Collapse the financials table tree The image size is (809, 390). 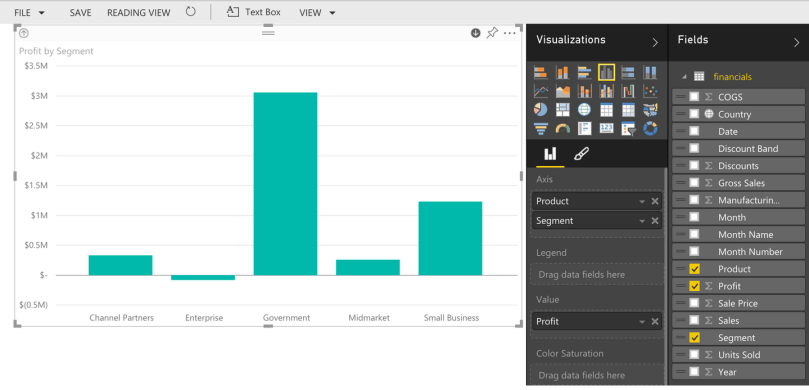684,77
